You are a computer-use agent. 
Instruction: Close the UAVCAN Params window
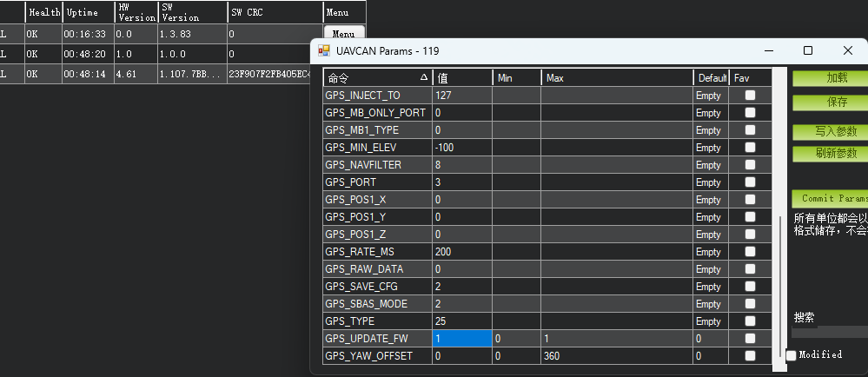pyautogui.click(x=847, y=50)
